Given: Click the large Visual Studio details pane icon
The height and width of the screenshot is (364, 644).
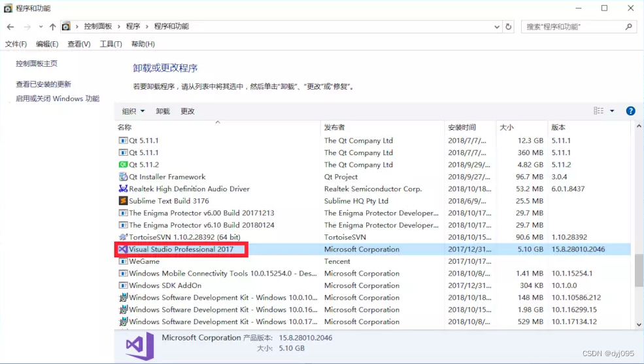Looking at the screenshot, I should (140, 346).
